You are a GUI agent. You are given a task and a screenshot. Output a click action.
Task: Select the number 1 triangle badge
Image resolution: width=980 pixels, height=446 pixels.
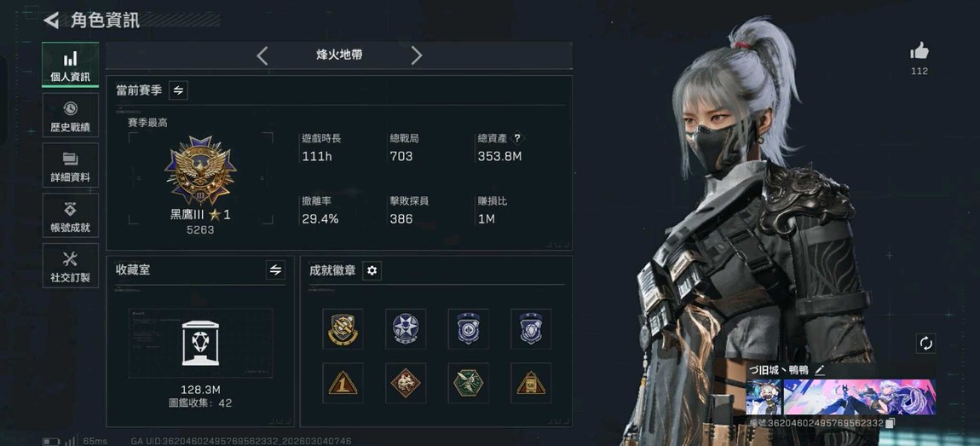[343, 383]
